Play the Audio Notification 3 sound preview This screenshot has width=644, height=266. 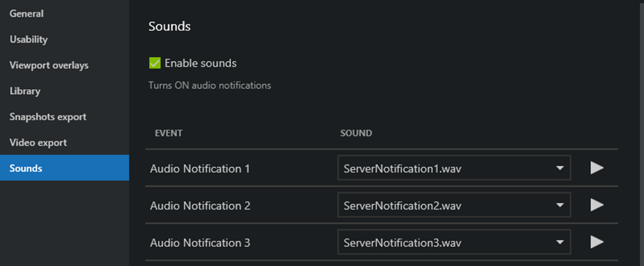597,242
